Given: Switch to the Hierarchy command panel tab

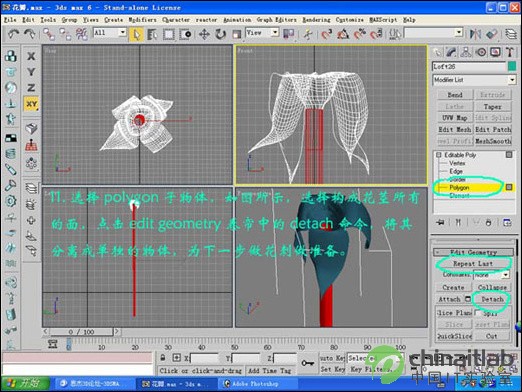Looking at the screenshot, I should pos(466,52).
